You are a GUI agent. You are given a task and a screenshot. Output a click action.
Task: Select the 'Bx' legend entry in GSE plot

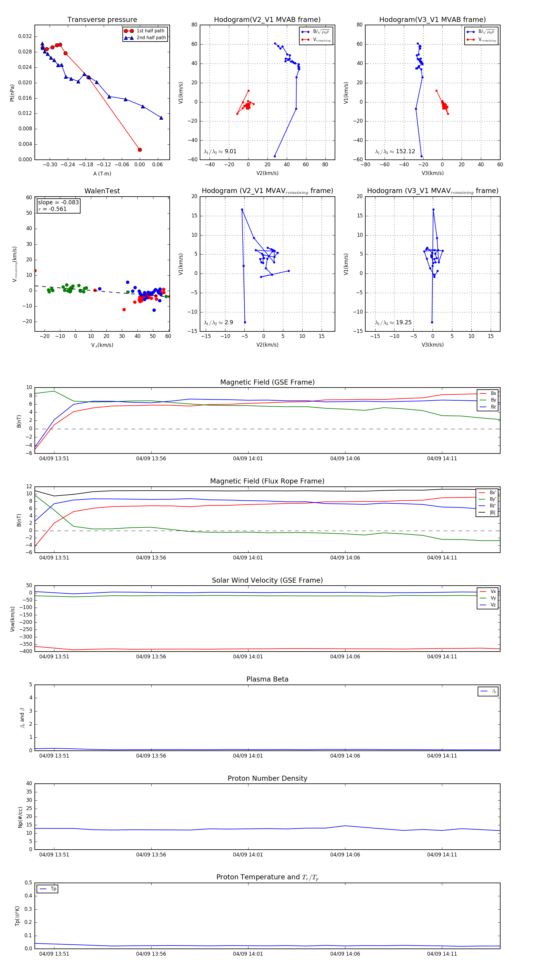tap(488, 393)
